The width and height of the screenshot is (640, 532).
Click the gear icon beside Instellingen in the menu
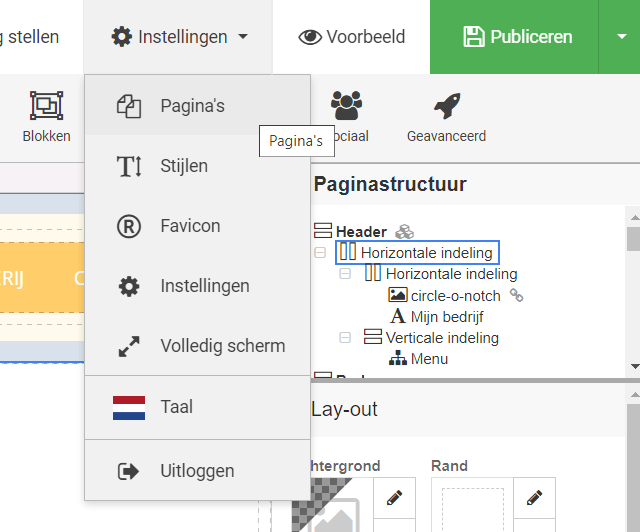(129, 286)
